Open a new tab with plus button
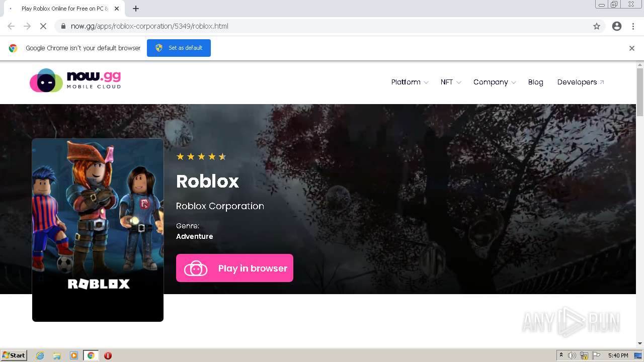Screen dimensions: 644x362 point(136,9)
